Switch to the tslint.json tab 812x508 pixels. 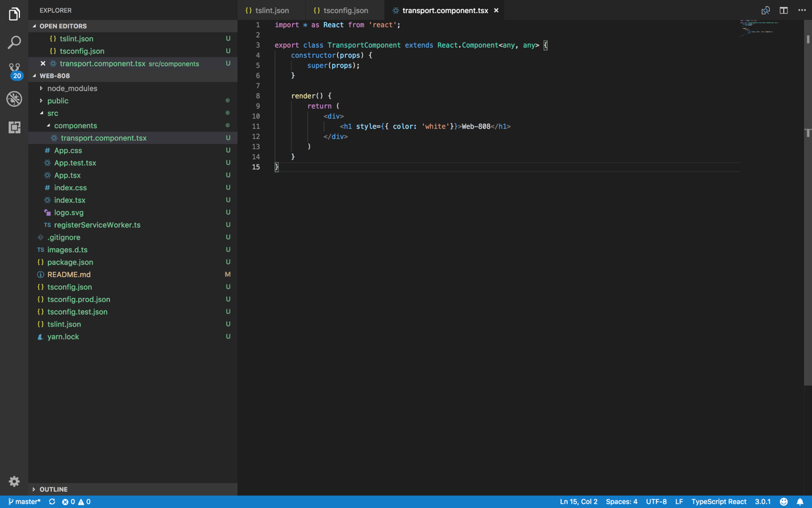click(271, 11)
